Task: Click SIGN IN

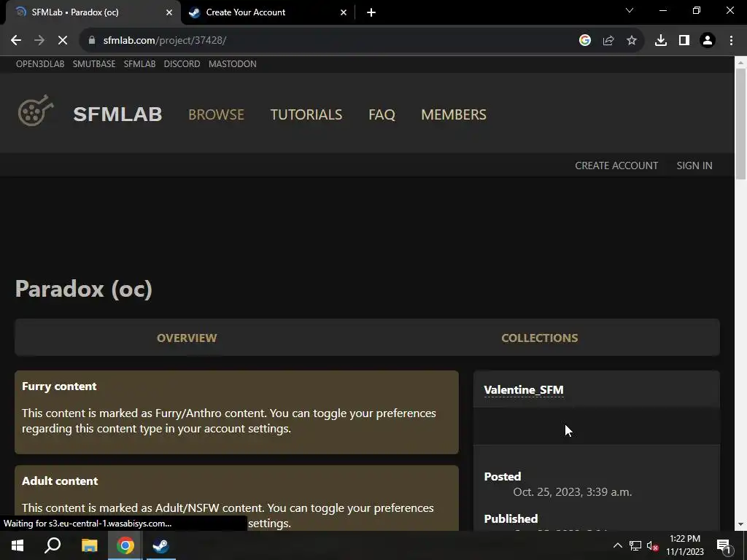Action: (x=694, y=166)
